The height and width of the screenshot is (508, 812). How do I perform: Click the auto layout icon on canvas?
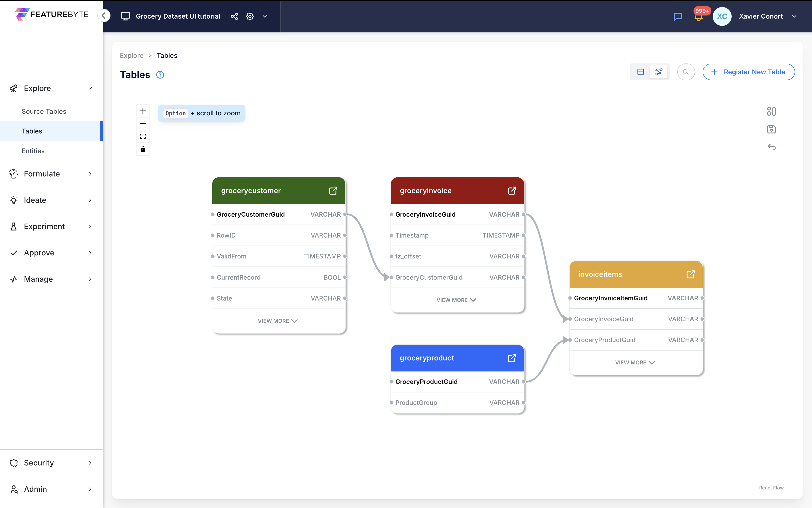pyautogui.click(x=771, y=111)
